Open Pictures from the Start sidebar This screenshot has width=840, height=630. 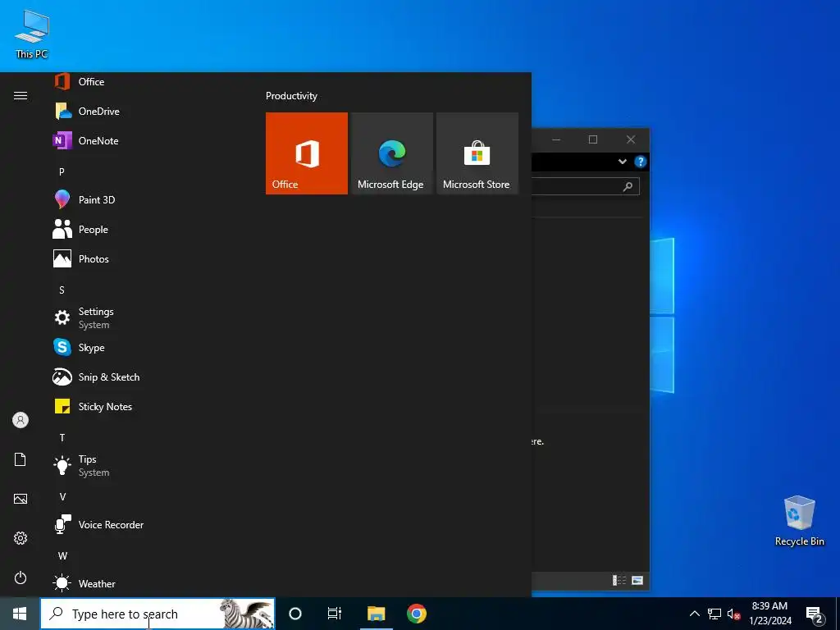[x=21, y=499]
